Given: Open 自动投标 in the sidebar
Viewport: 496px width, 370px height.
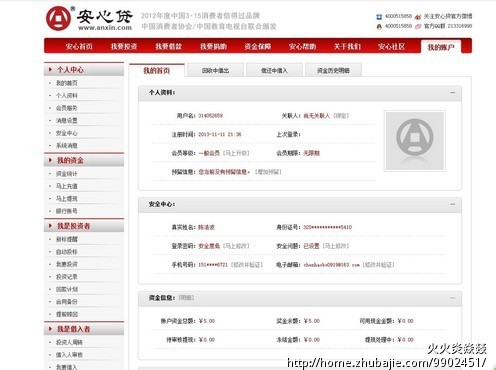Looking at the screenshot, I should [67, 252].
